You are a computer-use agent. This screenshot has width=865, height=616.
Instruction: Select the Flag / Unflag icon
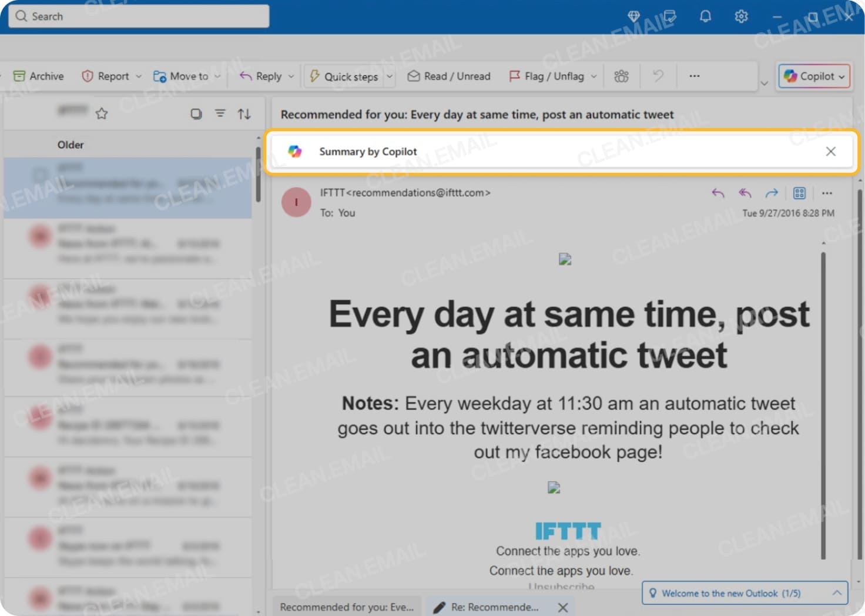pos(515,76)
